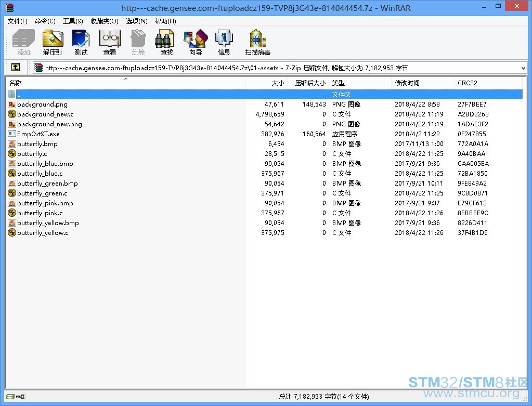
Task: Click CRC32 value 27F7BEE7
Action: point(472,104)
